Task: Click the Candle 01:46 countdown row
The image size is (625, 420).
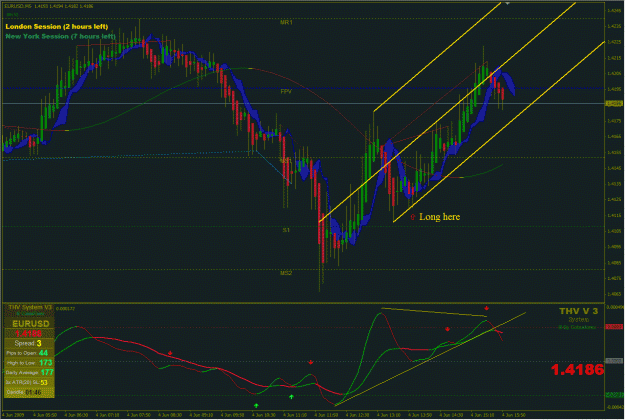Action: click(x=29, y=393)
